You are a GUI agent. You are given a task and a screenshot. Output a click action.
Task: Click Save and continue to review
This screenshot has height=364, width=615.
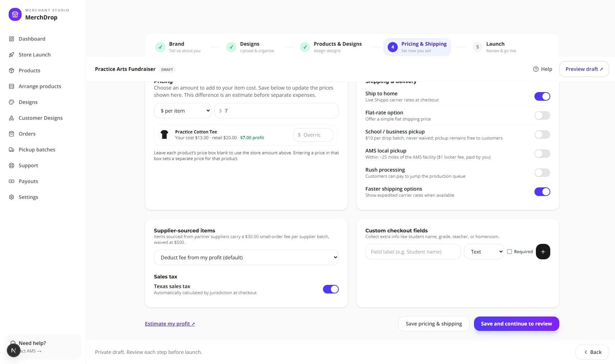[x=516, y=324]
